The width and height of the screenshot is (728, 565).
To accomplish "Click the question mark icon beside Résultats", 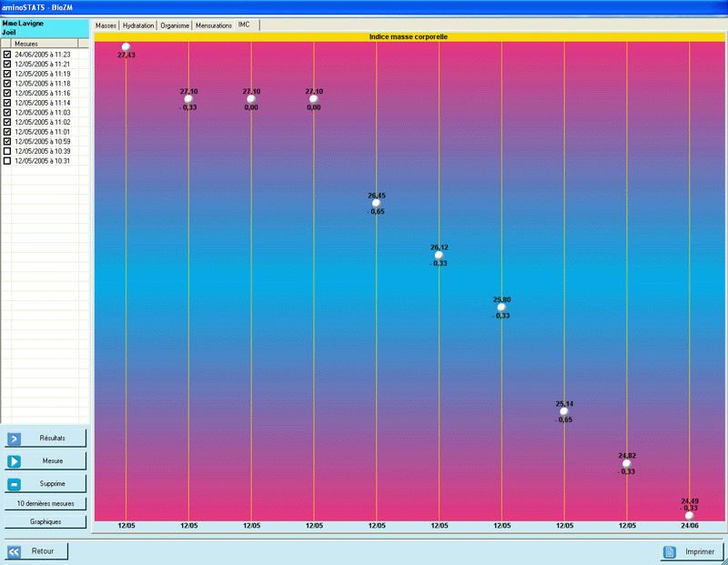I will click(x=15, y=439).
